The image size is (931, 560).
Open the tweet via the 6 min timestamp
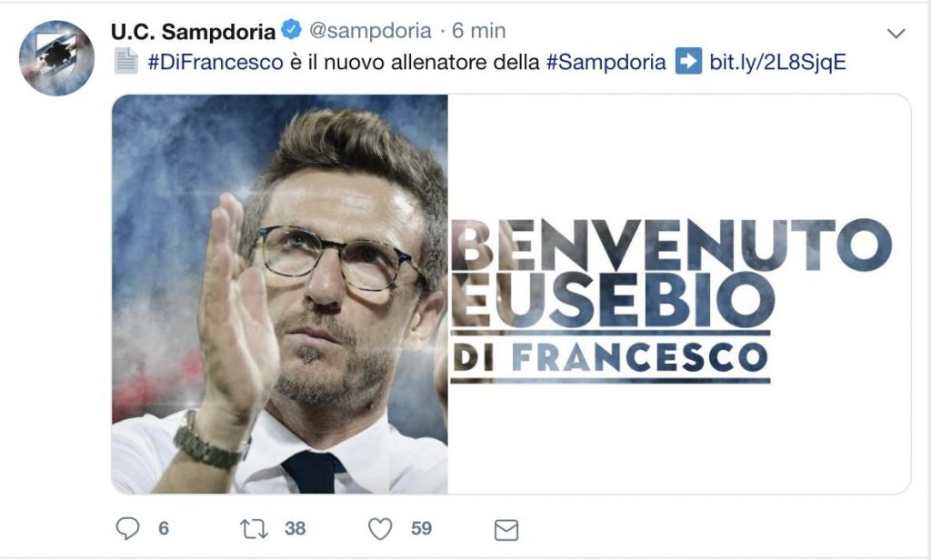[479, 30]
